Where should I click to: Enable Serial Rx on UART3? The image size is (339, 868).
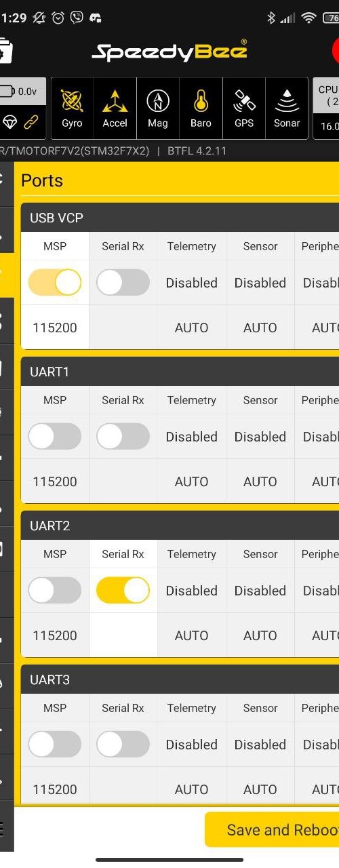(x=123, y=744)
